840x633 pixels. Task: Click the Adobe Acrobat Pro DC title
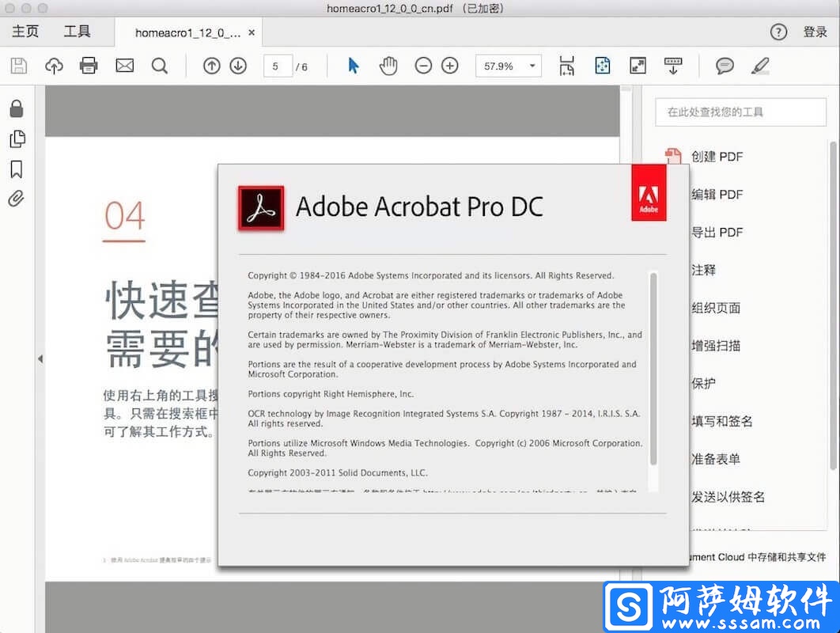pos(419,207)
